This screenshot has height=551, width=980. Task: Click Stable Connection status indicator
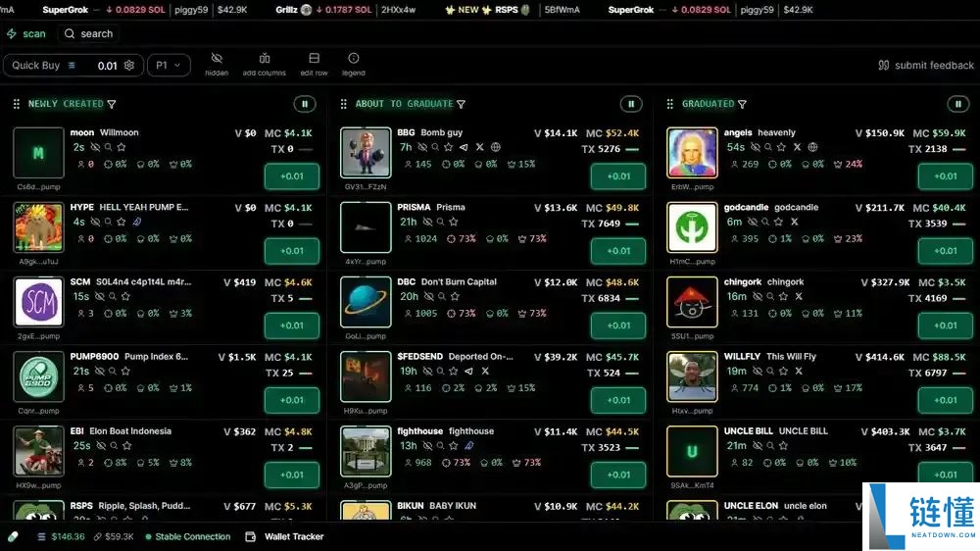tap(187, 536)
